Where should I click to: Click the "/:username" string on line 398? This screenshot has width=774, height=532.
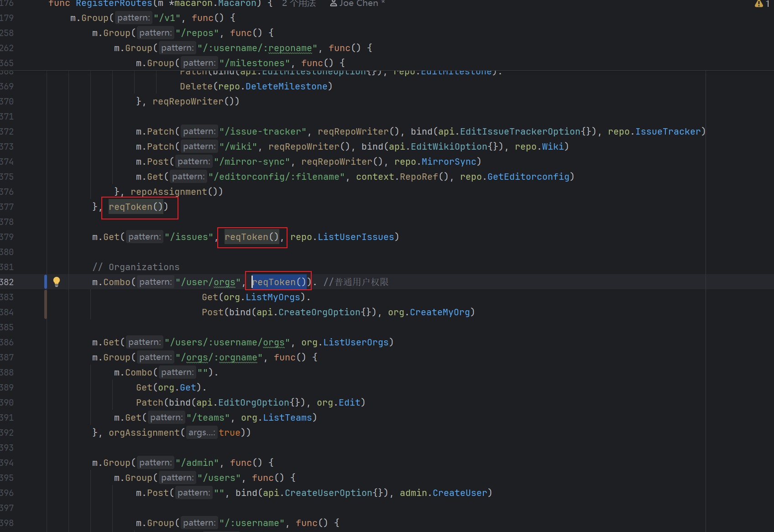pyautogui.click(x=252, y=523)
